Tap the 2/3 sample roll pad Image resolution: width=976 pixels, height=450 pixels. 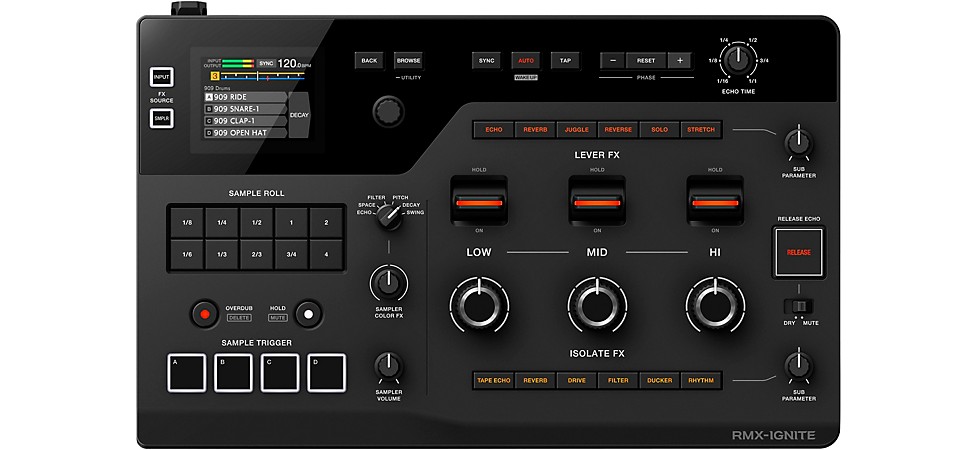coord(256,255)
